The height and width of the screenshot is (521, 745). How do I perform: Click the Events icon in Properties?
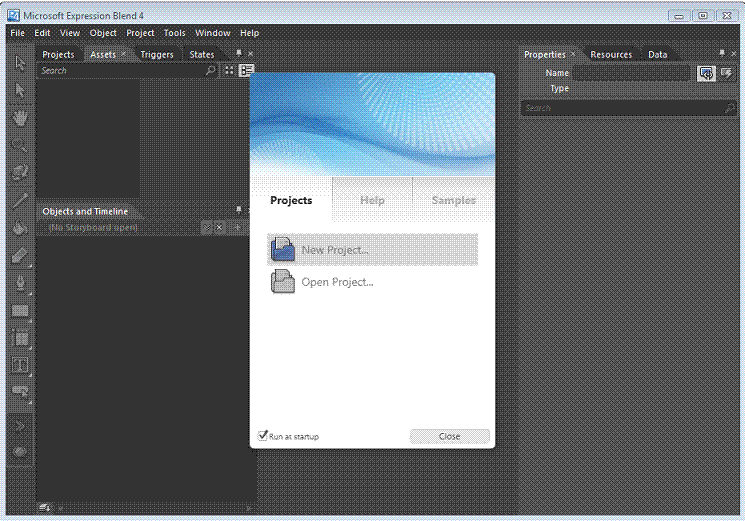click(x=726, y=73)
